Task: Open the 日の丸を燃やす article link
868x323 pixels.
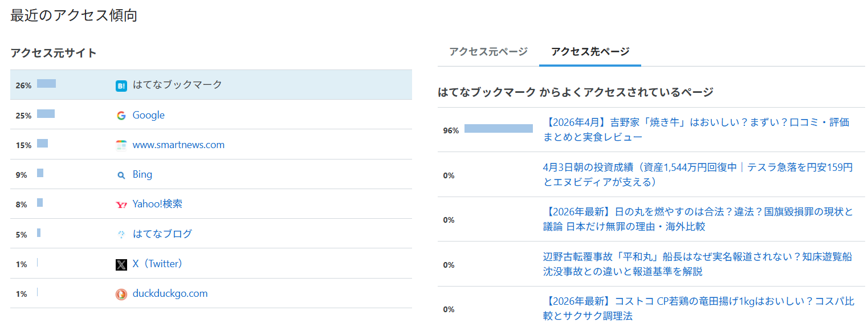Action: 698,219
